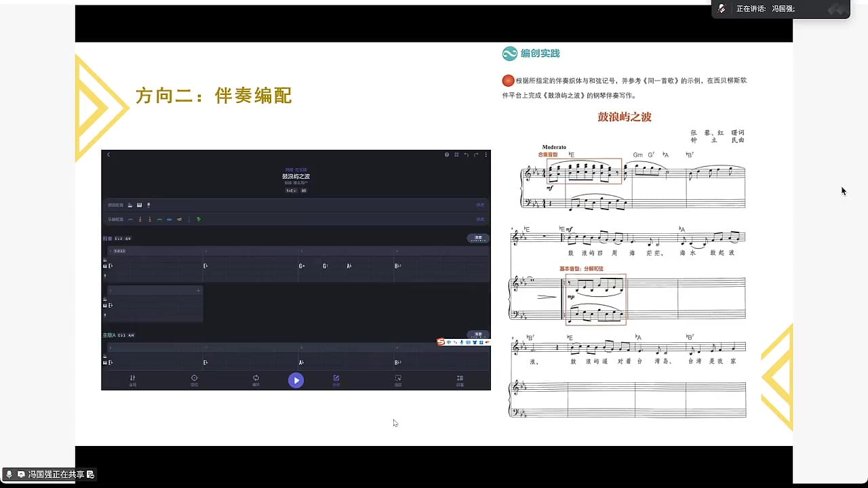Click the song title 鼓浪屿之波 in the music app
Viewport: 868px width, 488px height.
click(296, 176)
